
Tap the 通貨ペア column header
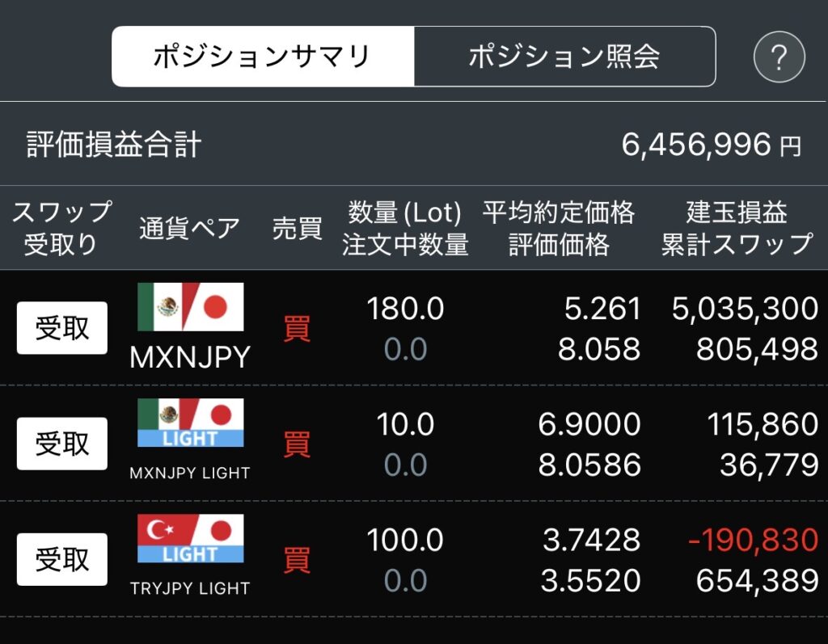(190, 228)
